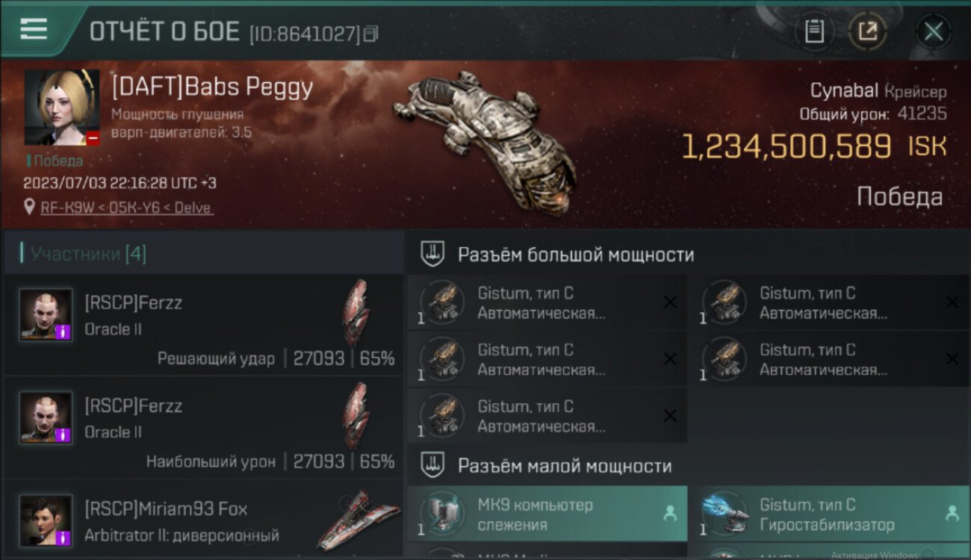Select the Участники participants tab
The width and height of the screenshot is (971, 560).
click(88, 254)
